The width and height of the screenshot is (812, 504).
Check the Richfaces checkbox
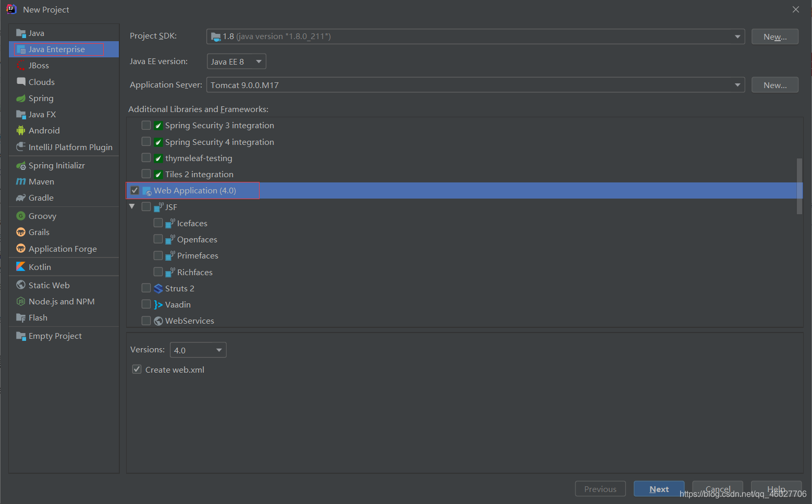158,272
